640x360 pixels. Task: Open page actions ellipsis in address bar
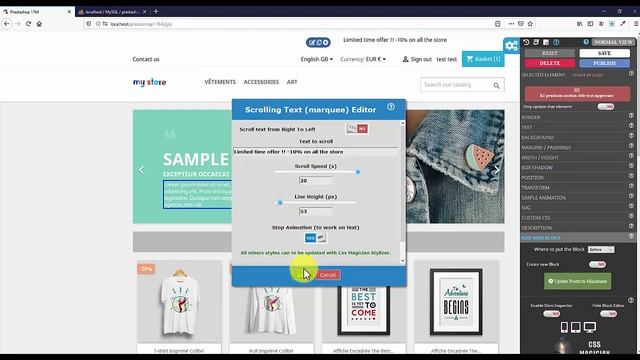[511, 24]
